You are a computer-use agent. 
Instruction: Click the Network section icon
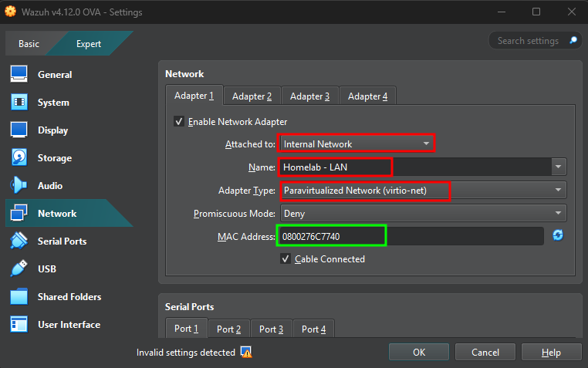[x=19, y=213]
